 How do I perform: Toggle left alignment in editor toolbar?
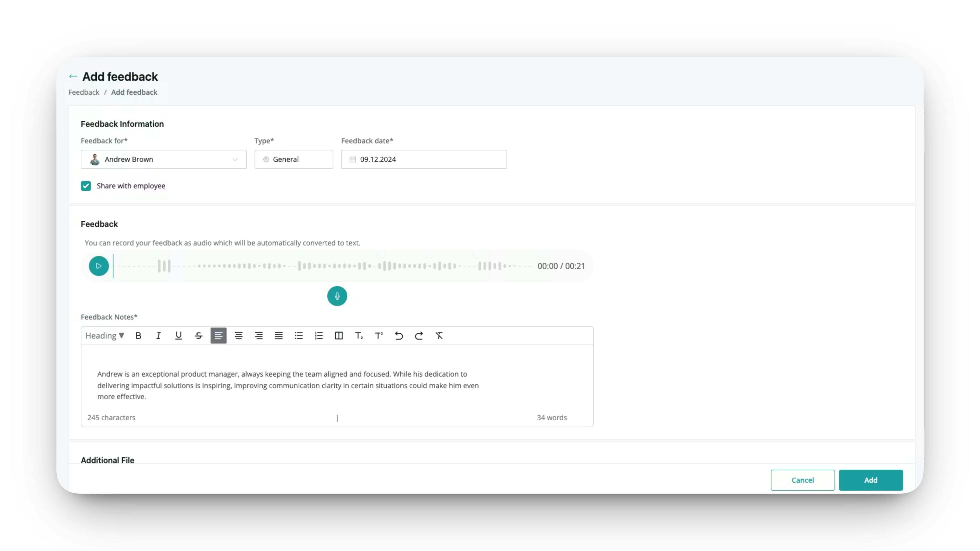[x=218, y=336]
